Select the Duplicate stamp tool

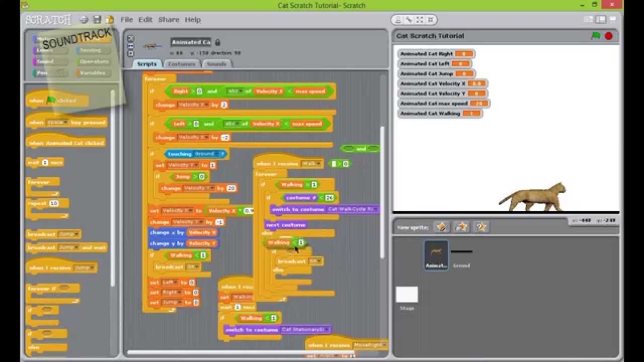[x=398, y=20]
